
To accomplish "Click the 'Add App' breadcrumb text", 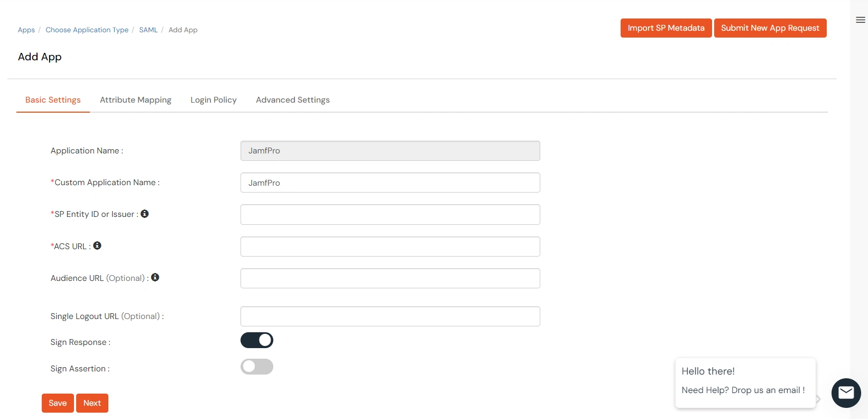I will (x=183, y=30).
